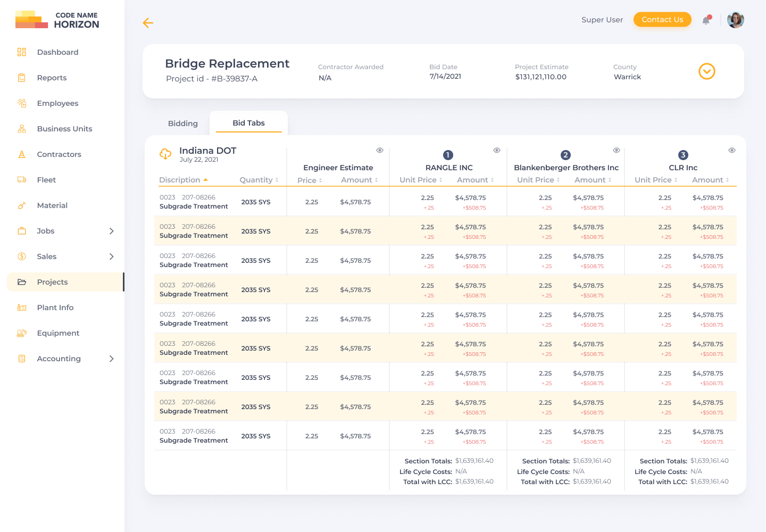766x532 pixels.
Task: Go to Fleet in the sidebar
Action: click(x=46, y=180)
